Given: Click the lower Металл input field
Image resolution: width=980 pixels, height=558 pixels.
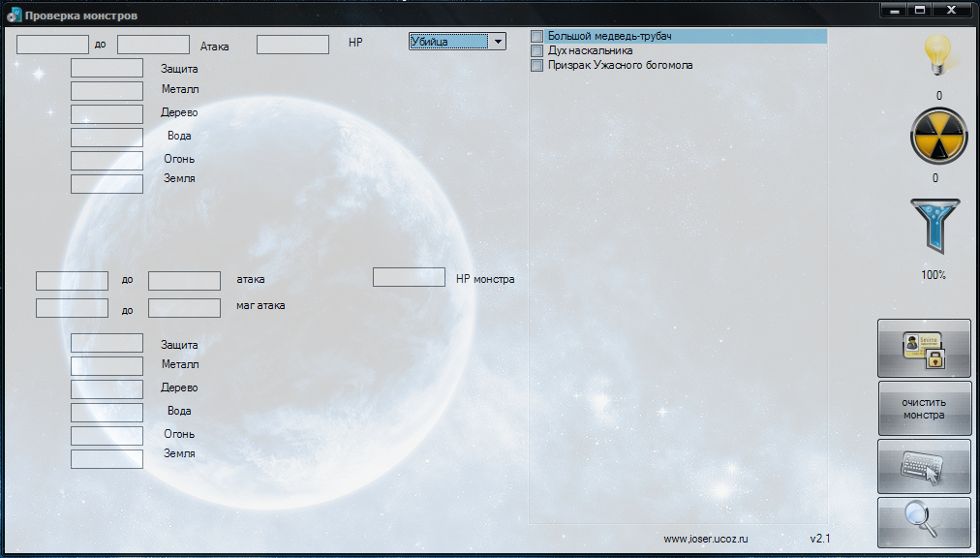Looking at the screenshot, I should click(x=107, y=366).
